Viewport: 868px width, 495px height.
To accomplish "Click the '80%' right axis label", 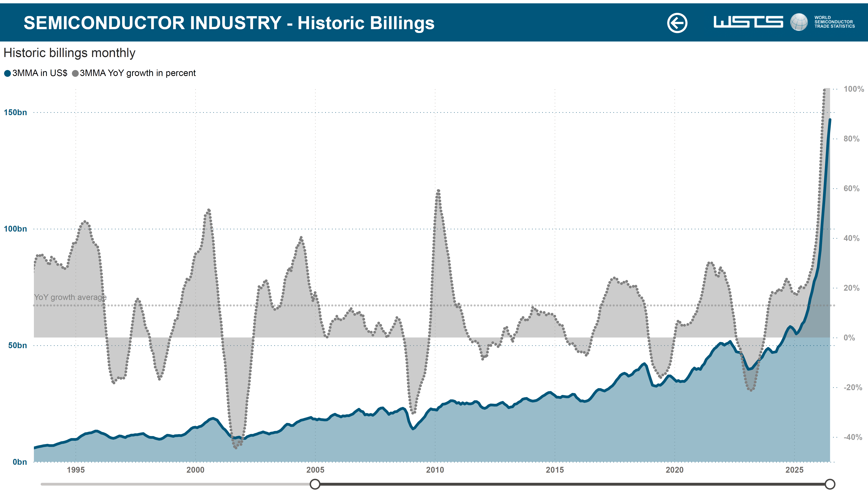I will coord(851,139).
